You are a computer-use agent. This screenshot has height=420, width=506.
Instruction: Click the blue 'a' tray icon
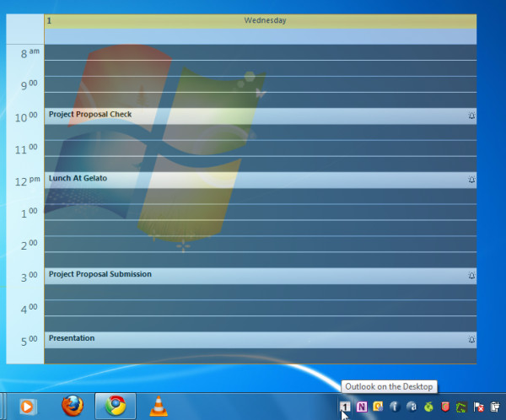click(x=412, y=407)
